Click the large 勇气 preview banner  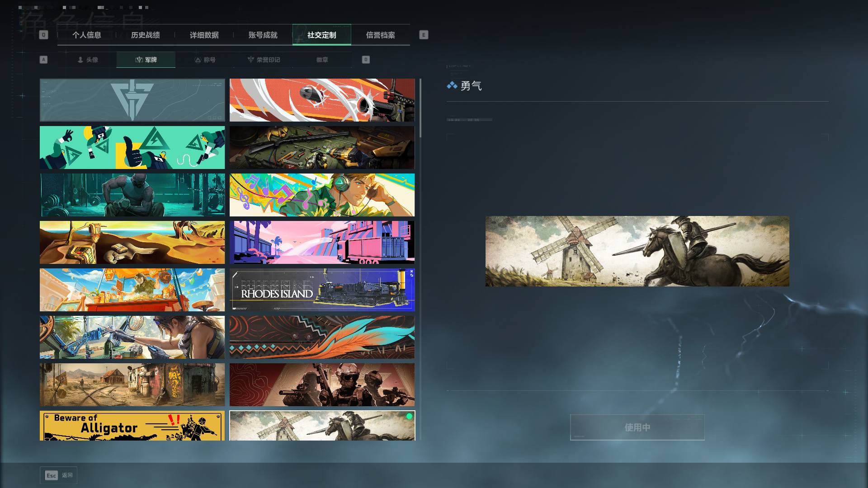(637, 251)
